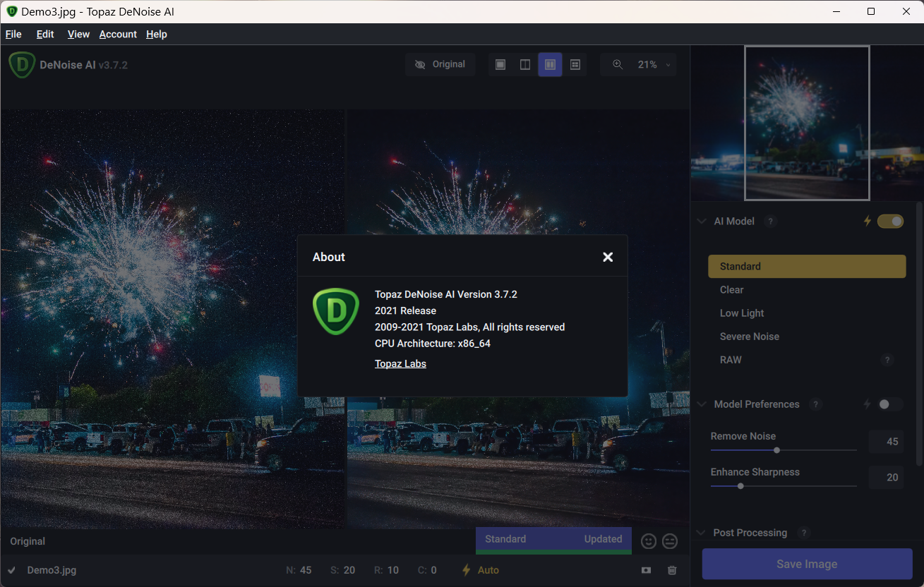
Task: Switch to split view layout
Action: tap(525, 65)
